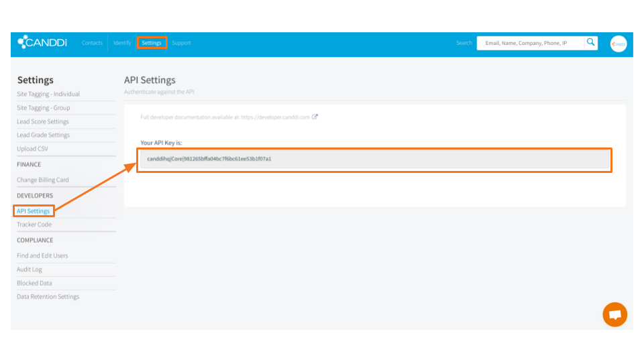Open Change Billing Card
The height and width of the screenshot is (362, 644).
point(43,180)
